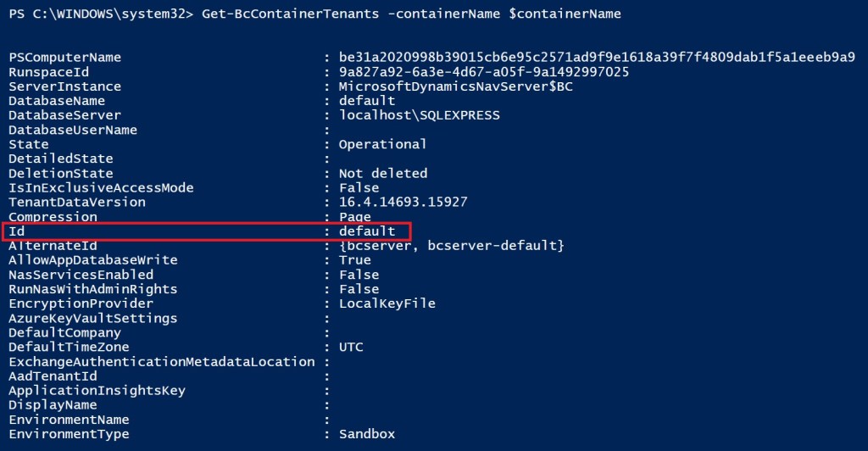Click the RunspaceId GUID value

(x=483, y=72)
